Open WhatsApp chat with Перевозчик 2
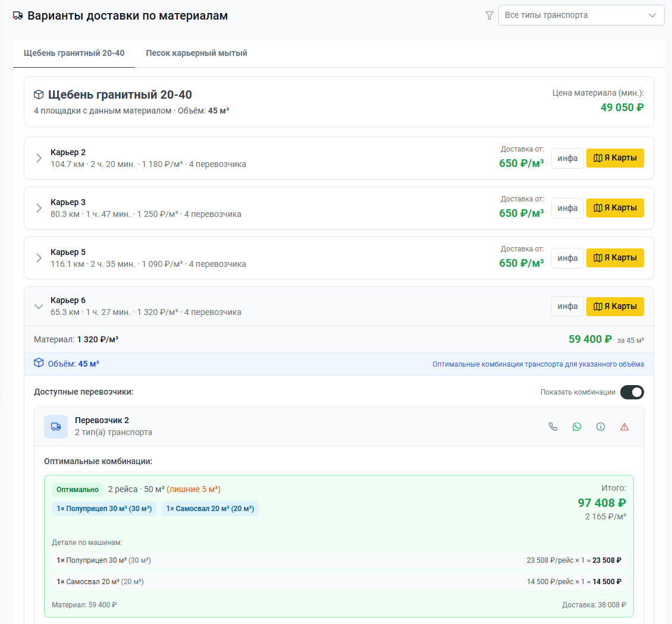 [x=577, y=427]
